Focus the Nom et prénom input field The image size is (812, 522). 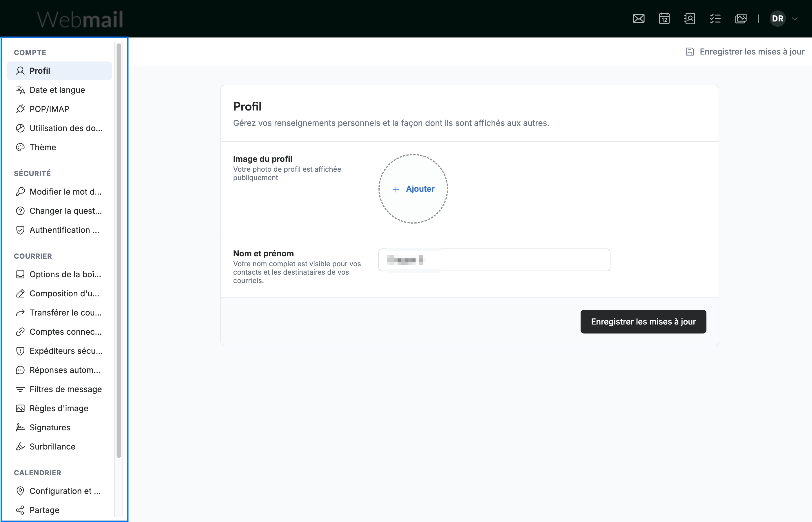tap(494, 260)
